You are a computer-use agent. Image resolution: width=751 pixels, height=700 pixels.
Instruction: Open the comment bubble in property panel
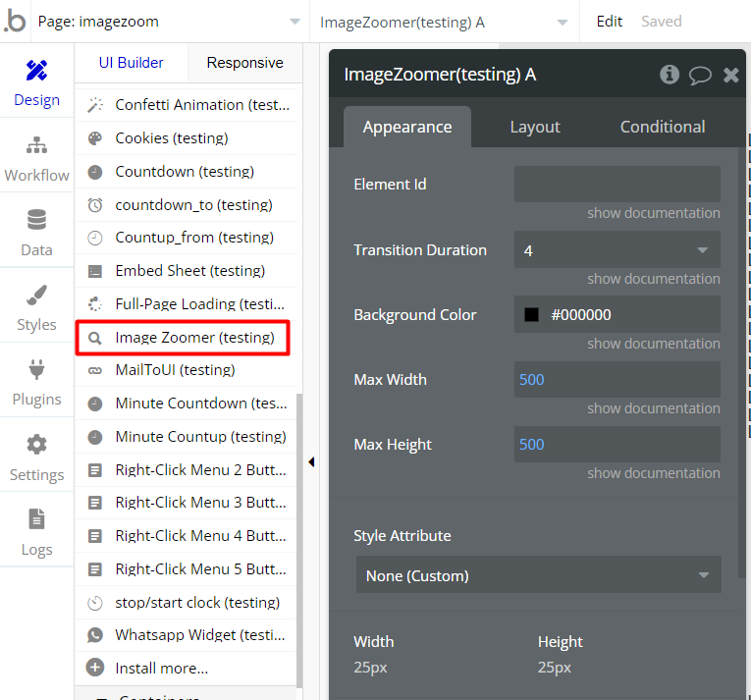(700, 75)
